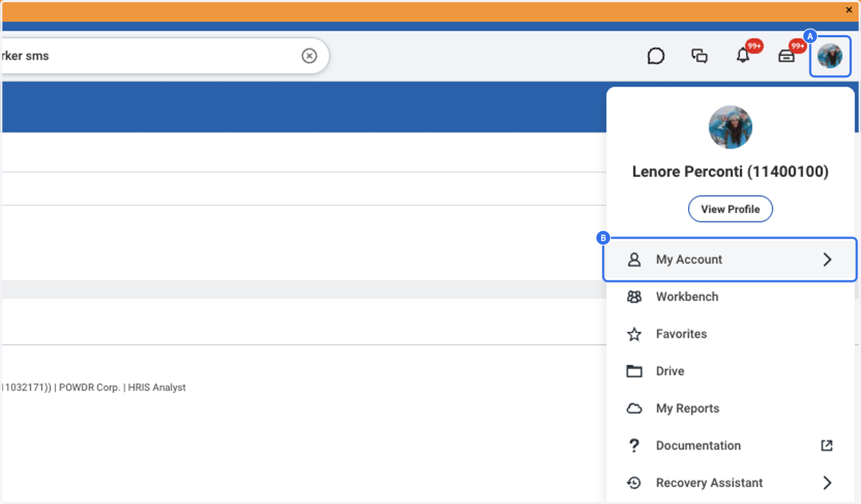Open Favorites from the profile menu
This screenshot has width=861, height=504.
point(730,334)
